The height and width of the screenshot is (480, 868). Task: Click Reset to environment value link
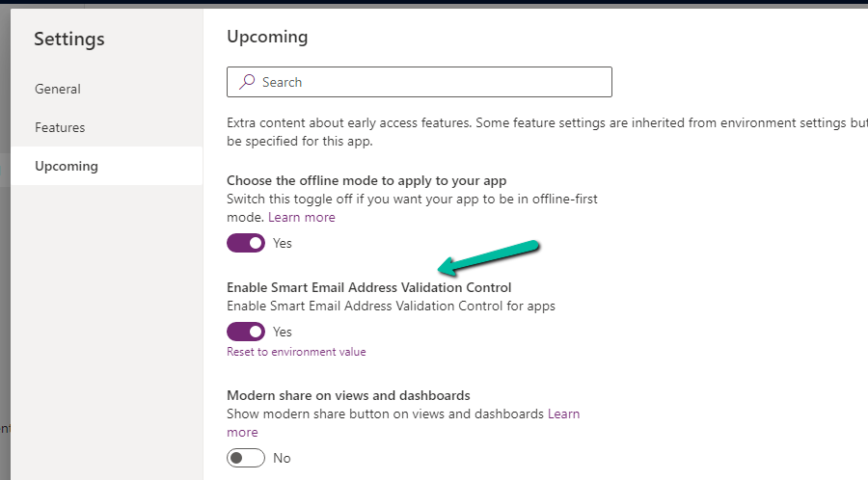[296, 353]
